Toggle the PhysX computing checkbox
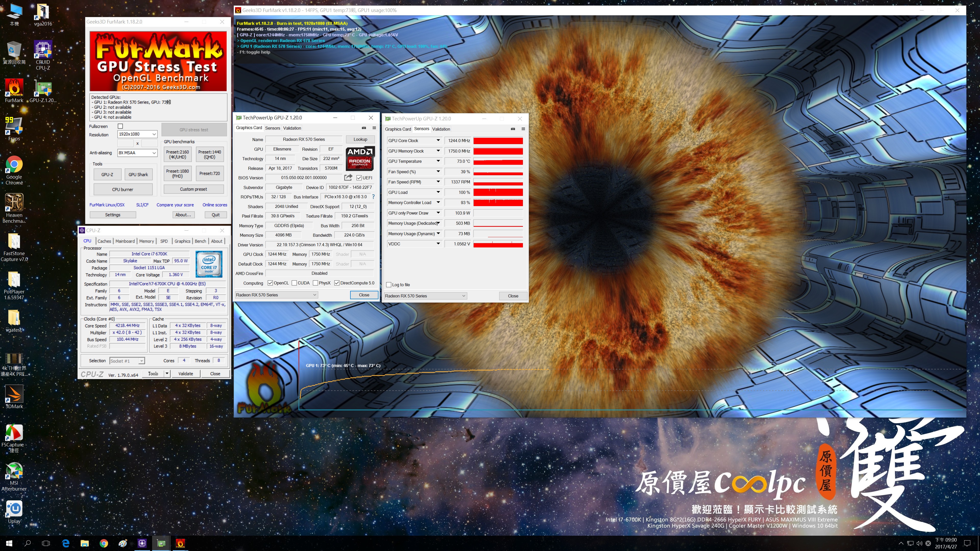The height and width of the screenshot is (551, 980). (x=315, y=283)
